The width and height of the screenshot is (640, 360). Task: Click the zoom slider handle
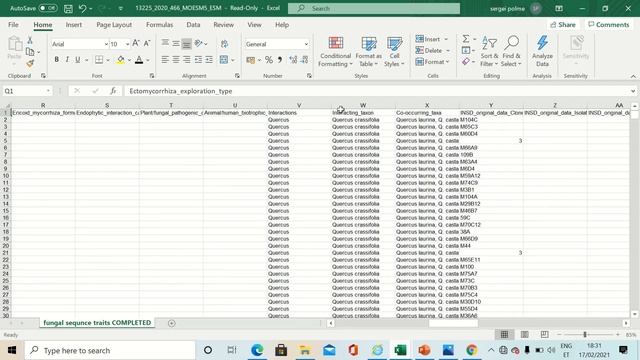point(585,334)
